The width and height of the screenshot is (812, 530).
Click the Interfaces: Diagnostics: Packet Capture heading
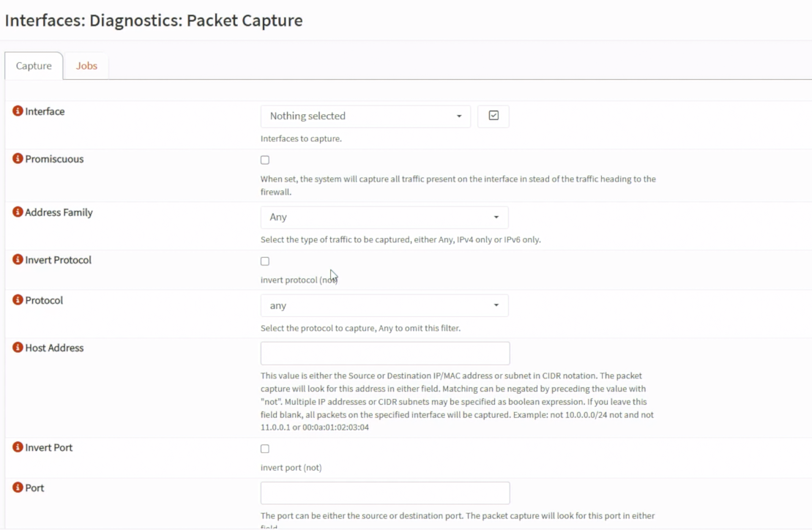154,20
